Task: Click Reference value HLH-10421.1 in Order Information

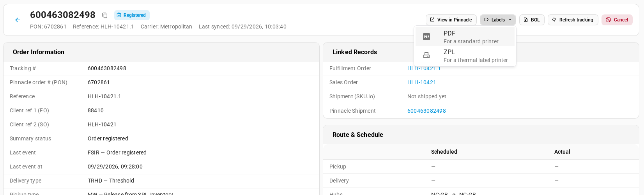Action: coord(104,96)
